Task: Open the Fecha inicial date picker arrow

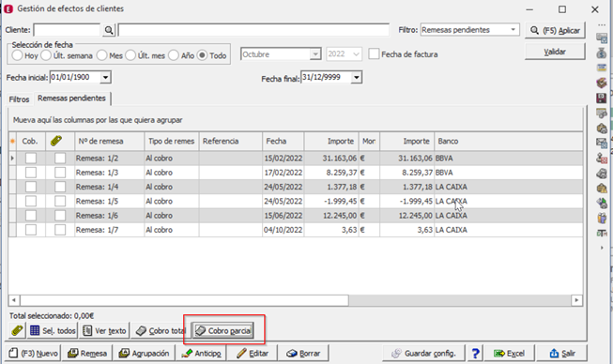Action: (x=105, y=77)
